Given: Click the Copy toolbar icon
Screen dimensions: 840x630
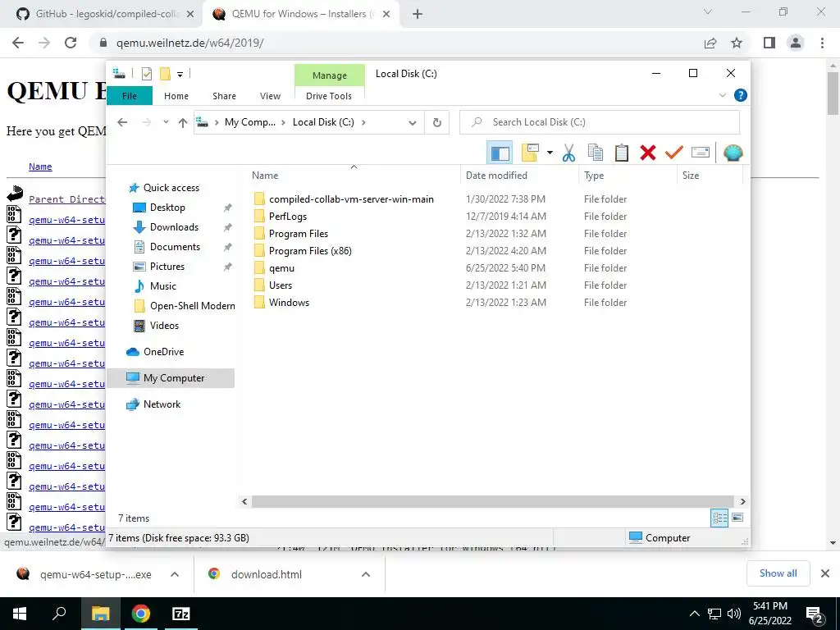Looking at the screenshot, I should pyautogui.click(x=596, y=153).
